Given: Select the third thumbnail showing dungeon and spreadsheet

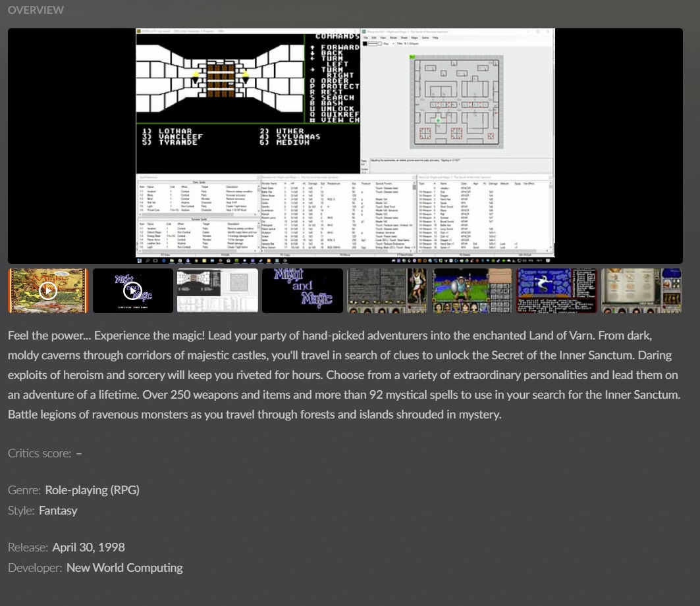Looking at the screenshot, I should click(x=217, y=291).
